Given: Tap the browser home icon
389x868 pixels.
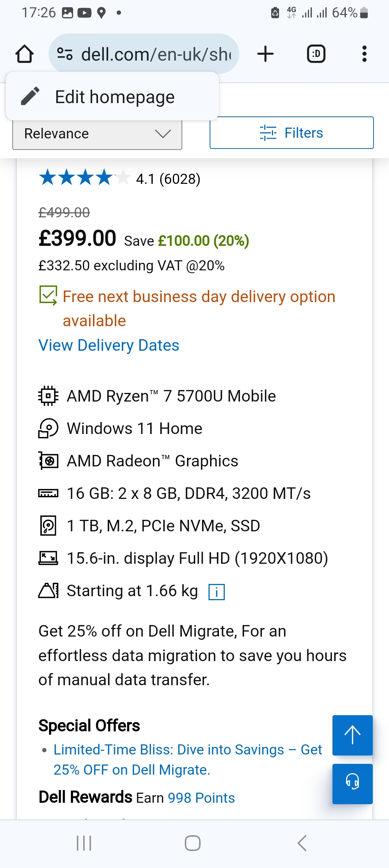Looking at the screenshot, I should pos(24,54).
